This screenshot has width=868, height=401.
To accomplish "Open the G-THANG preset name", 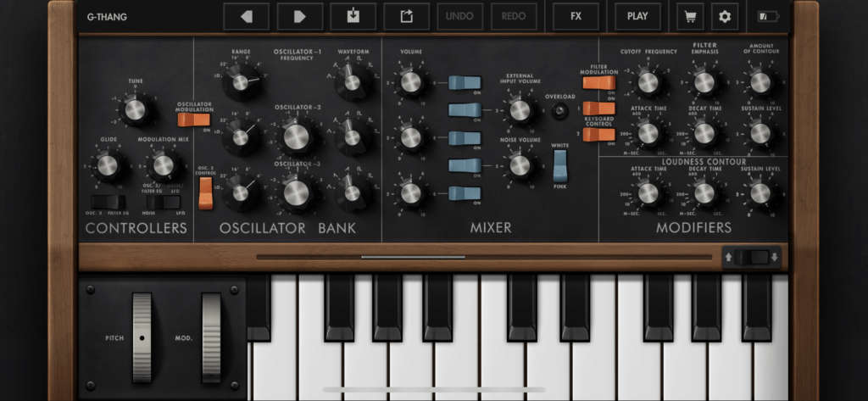I will [107, 17].
